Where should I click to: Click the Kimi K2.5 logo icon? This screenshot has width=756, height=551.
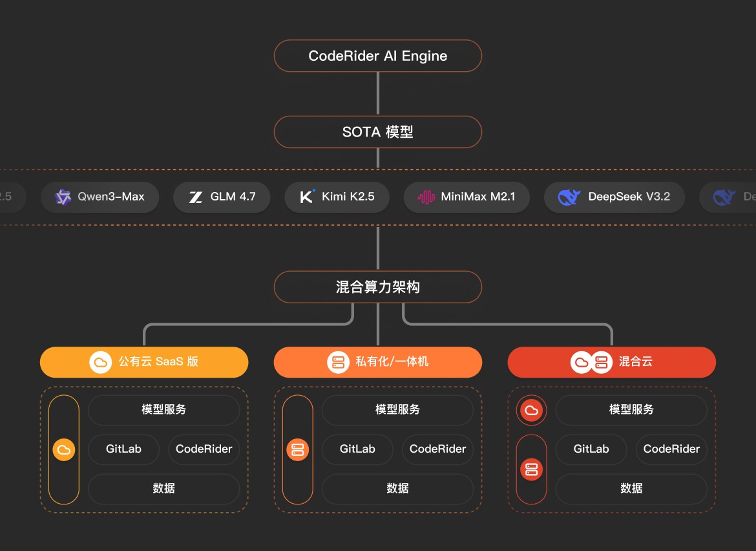pyautogui.click(x=307, y=197)
